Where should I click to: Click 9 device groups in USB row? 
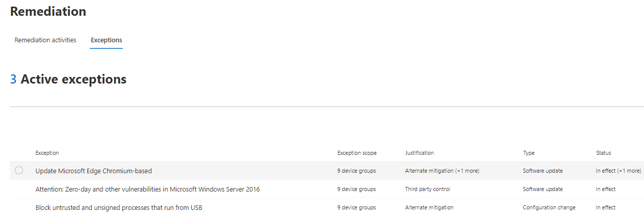tap(356, 207)
